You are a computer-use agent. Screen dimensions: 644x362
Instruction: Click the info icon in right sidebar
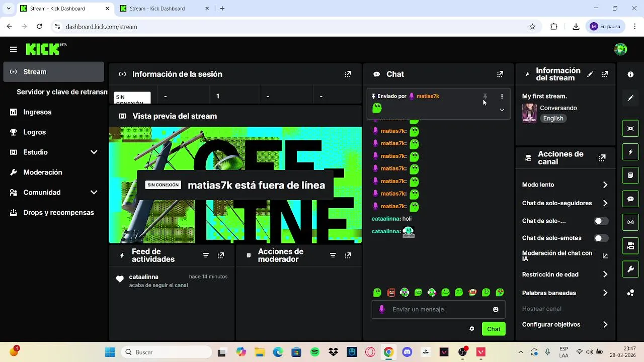[630, 74]
